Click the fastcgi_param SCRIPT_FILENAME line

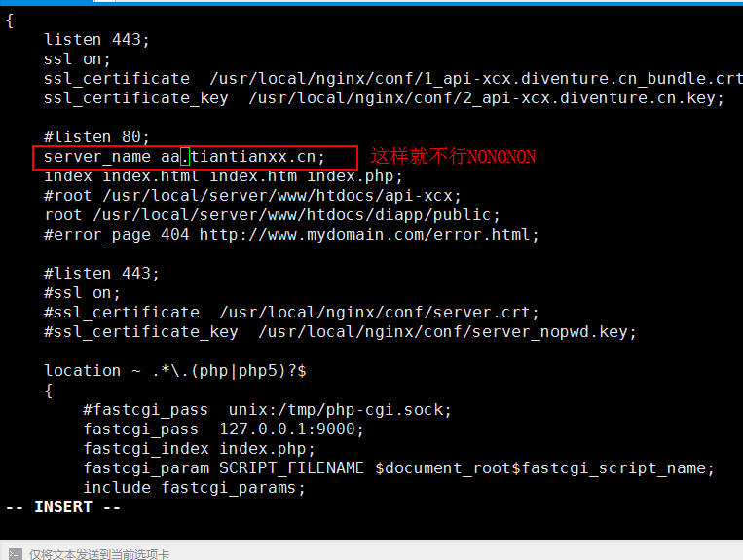tap(398, 468)
